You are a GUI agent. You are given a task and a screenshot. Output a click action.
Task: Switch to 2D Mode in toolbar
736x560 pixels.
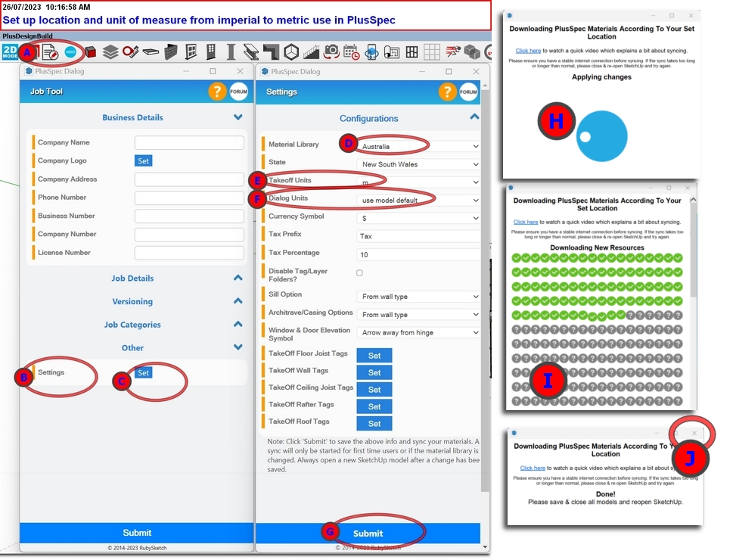10,52
